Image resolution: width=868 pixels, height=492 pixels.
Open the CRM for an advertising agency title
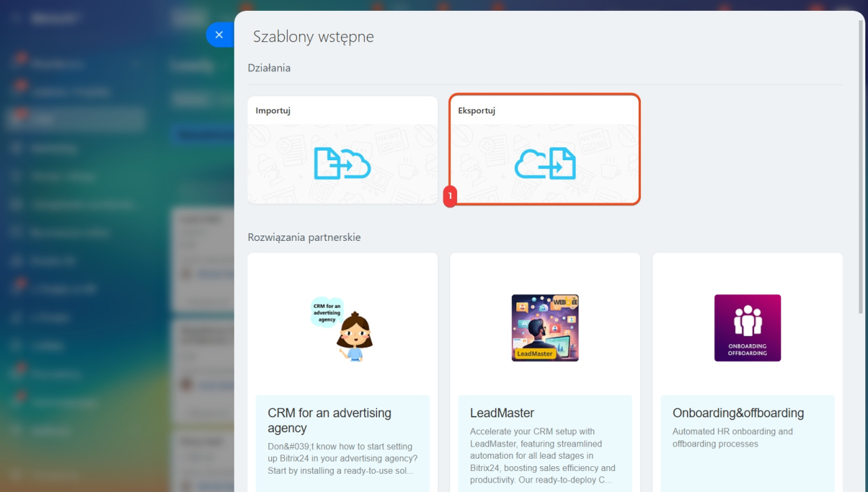(329, 420)
